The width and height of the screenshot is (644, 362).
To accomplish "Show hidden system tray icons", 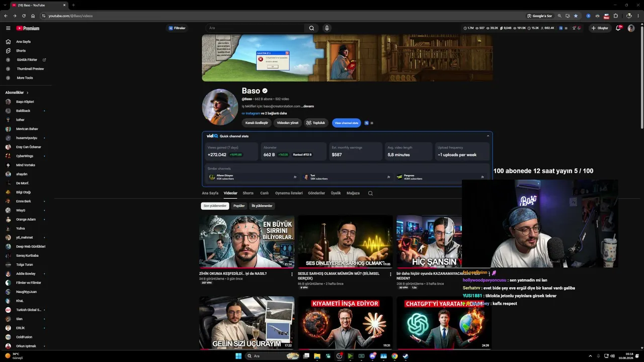I will (590, 356).
